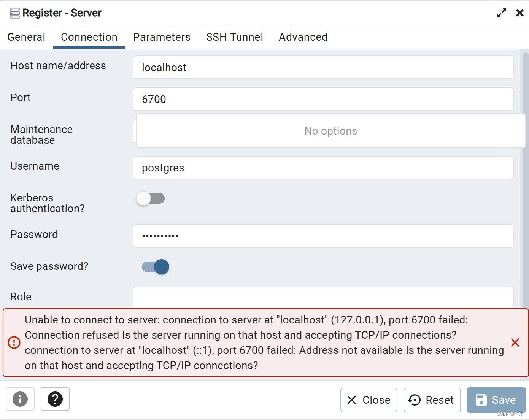Select the Port input showing 6700
This screenshot has width=529, height=420.
[x=323, y=99]
